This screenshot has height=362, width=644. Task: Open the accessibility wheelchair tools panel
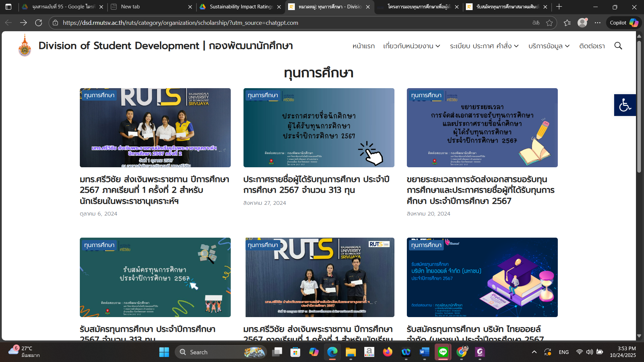tap(625, 105)
